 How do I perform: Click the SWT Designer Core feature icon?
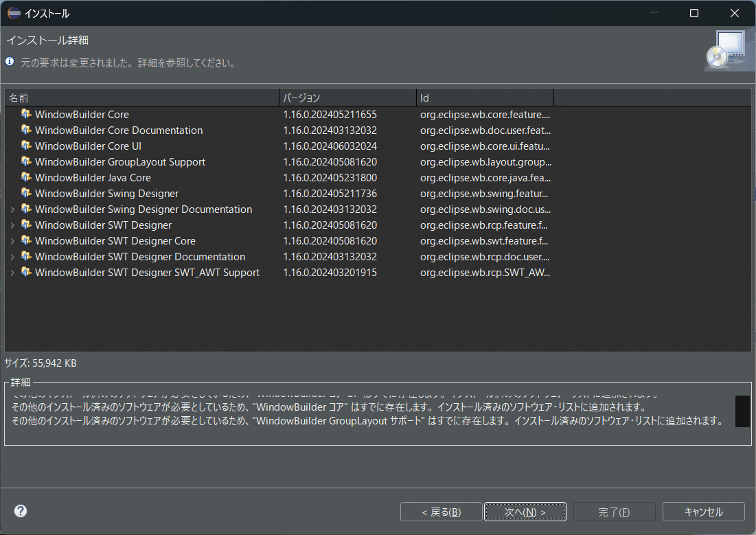pyautogui.click(x=26, y=240)
